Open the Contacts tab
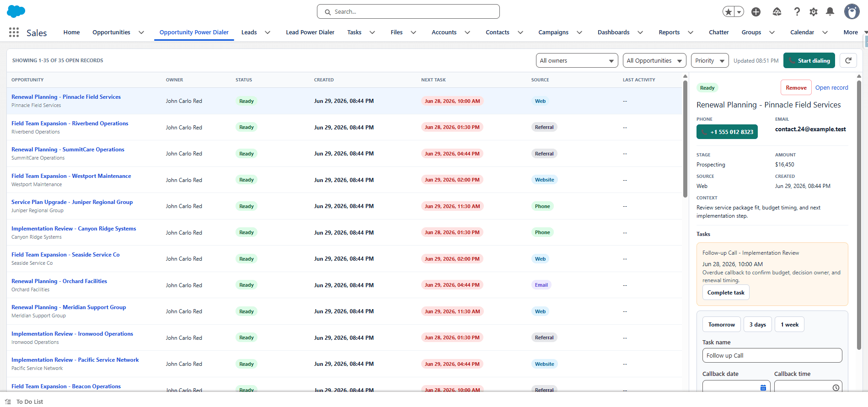Viewport: 868px width, 407px height. pos(498,32)
